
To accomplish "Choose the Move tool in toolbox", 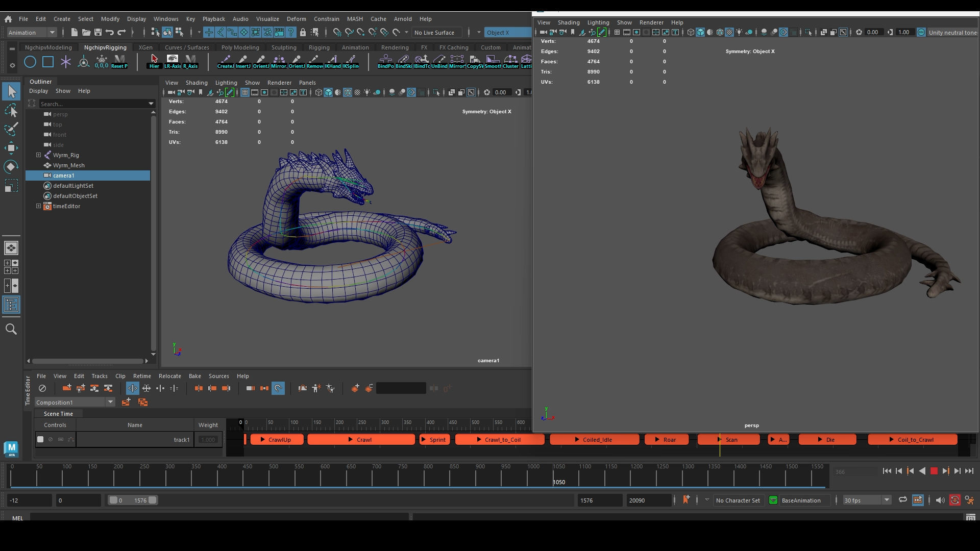I will point(11,148).
